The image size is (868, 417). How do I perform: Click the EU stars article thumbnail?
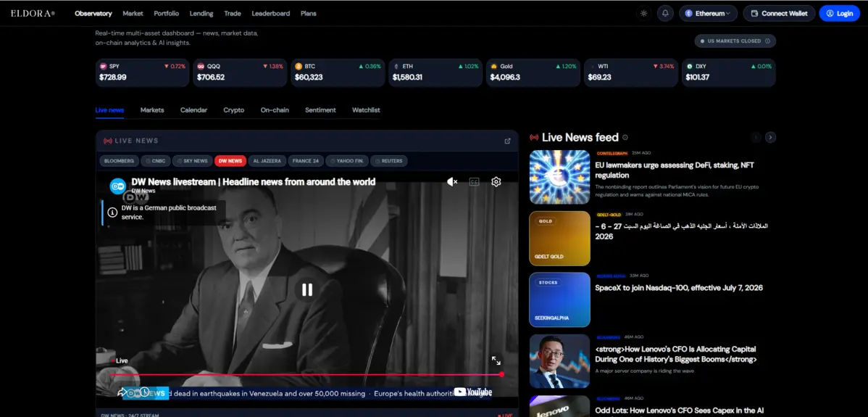559,177
